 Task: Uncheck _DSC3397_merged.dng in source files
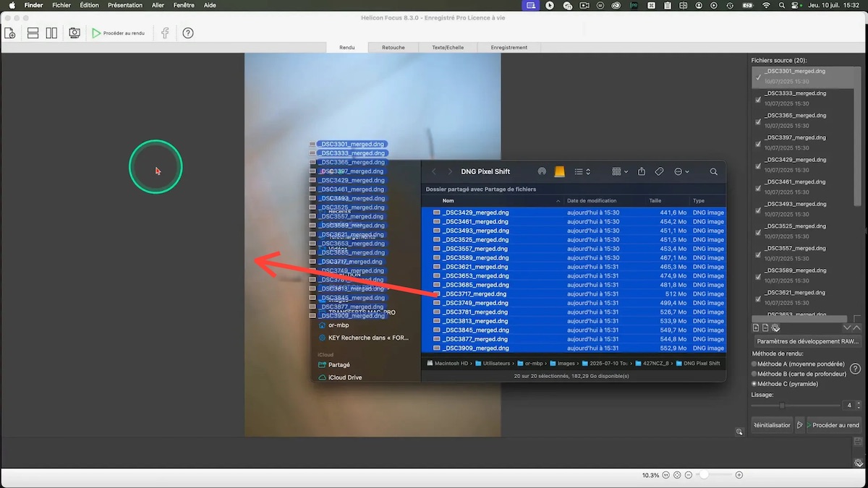pyautogui.click(x=758, y=144)
